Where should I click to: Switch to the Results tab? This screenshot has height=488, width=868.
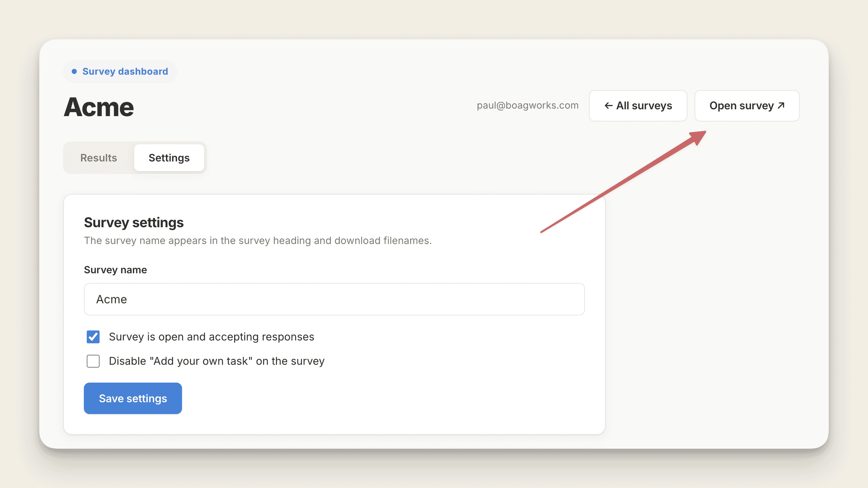99,158
